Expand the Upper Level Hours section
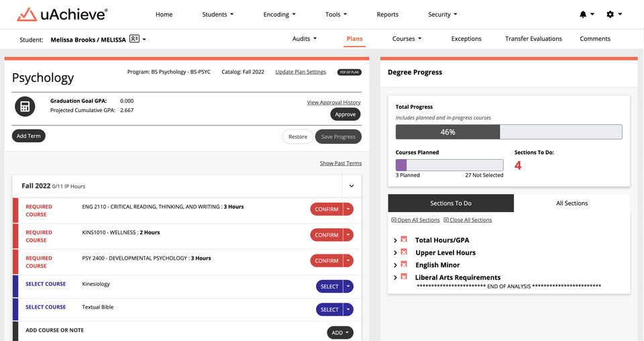The image size is (644, 341). coord(395,252)
